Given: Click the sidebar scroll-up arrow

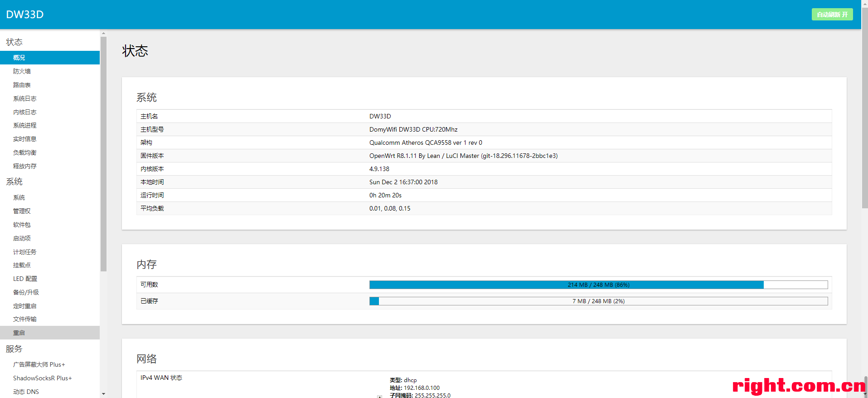Looking at the screenshot, I should pyautogui.click(x=103, y=33).
